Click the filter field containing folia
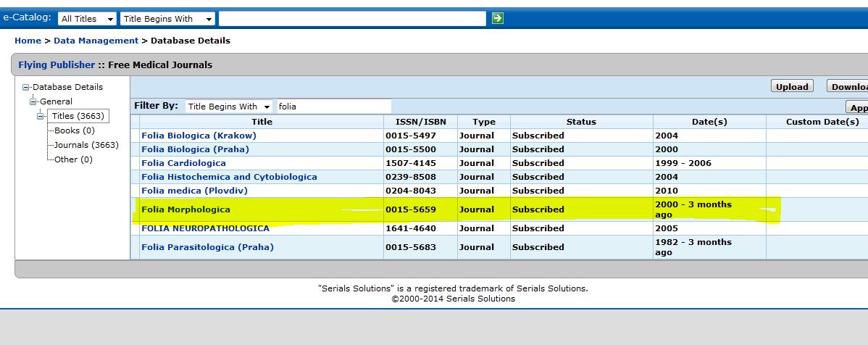Screen dimensions: 868x345 coord(334,107)
